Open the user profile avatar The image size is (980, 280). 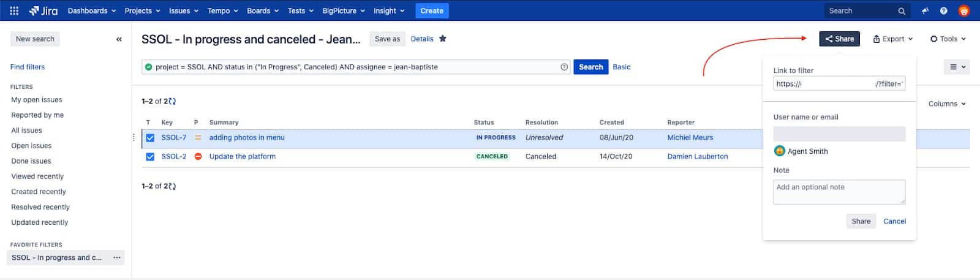964,10
